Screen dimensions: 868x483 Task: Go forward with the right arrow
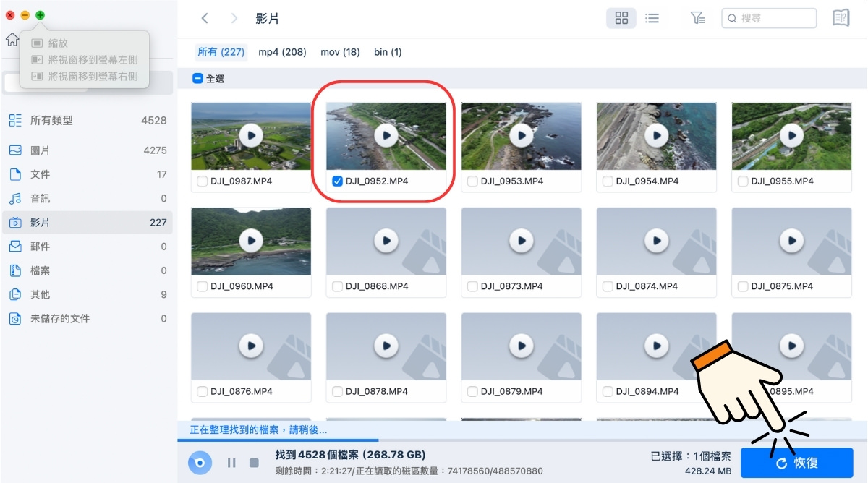click(234, 18)
